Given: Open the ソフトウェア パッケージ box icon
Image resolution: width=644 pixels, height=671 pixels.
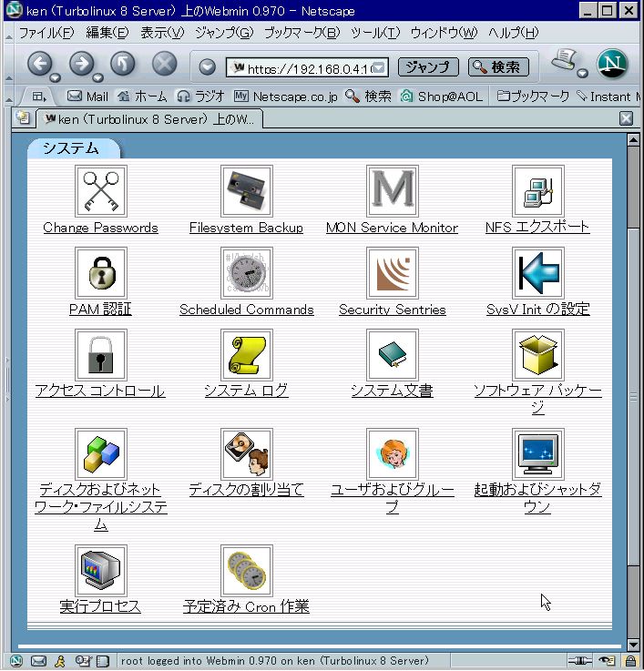Looking at the screenshot, I should pyautogui.click(x=537, y=355).
